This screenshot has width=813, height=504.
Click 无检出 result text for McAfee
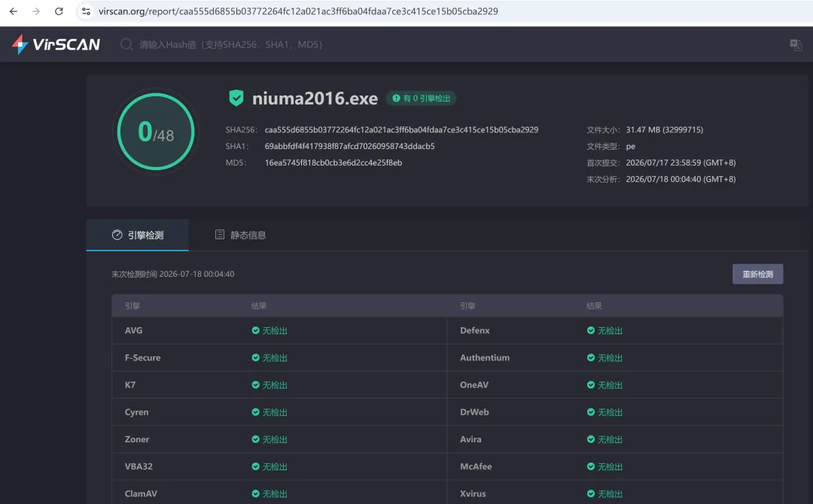tap(610, 466)
